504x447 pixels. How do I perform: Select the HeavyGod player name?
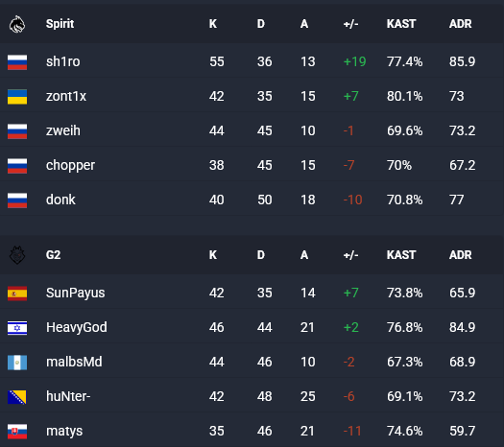click(x=77, y=327)
